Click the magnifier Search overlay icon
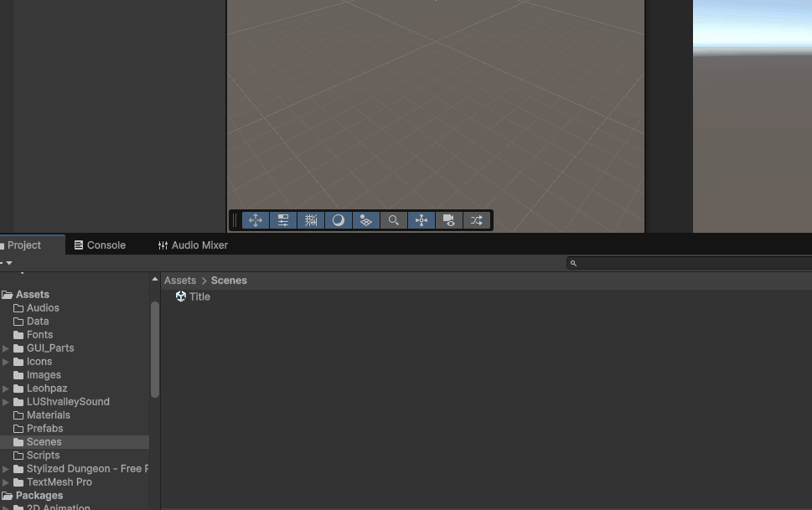 393,220
